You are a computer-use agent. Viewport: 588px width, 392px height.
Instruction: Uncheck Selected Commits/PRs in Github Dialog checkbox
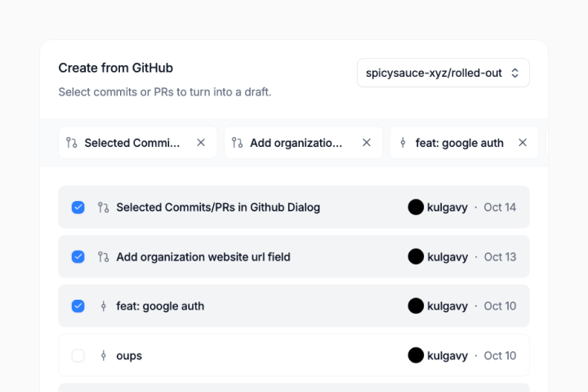[78, 207]
